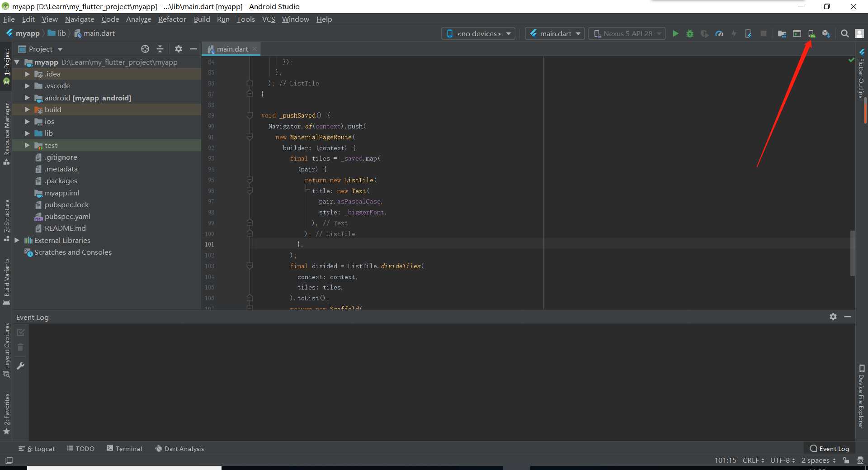Hide the Project panel with minus icon
The height and width of the screenshot is (470, 868).
(x=193, y=49)
